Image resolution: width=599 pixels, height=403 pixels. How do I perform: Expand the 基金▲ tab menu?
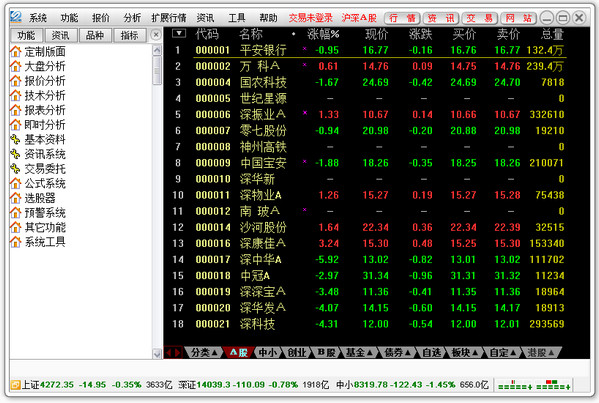[359, 353]
